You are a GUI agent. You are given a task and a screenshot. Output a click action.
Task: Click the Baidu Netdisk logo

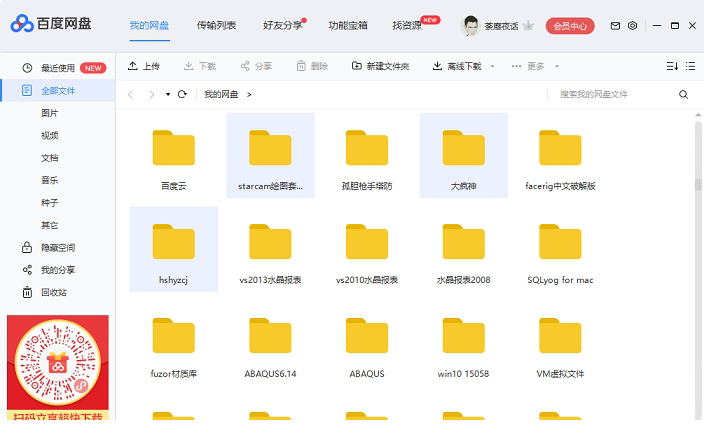51,23
